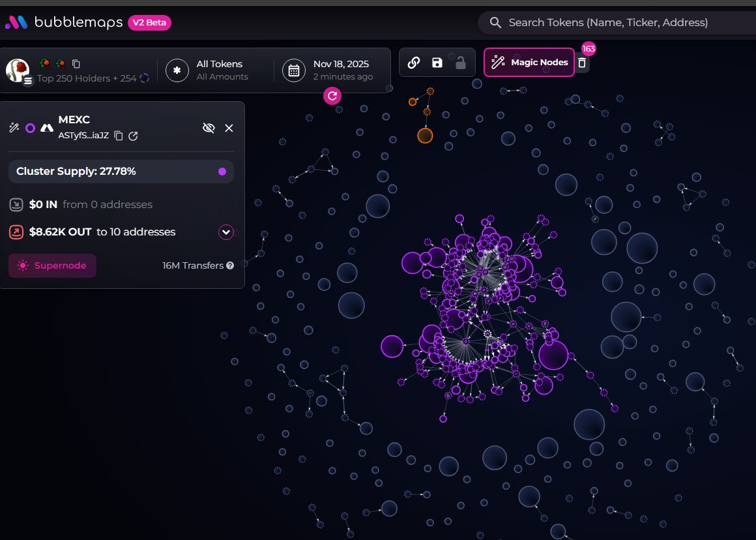Expand the $8.62K OUT addresses list

(x=226, y=232)
